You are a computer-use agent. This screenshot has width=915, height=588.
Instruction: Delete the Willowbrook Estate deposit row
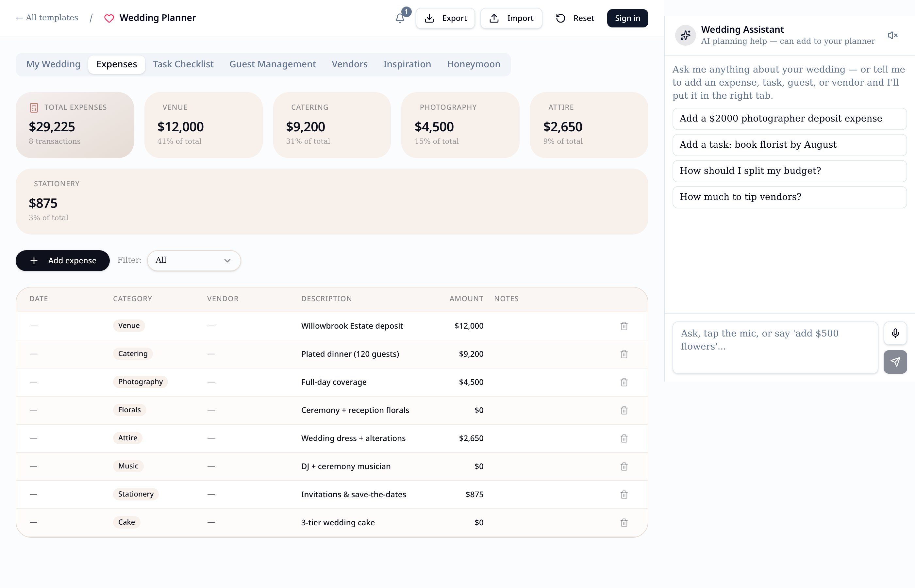coord(624,326)
